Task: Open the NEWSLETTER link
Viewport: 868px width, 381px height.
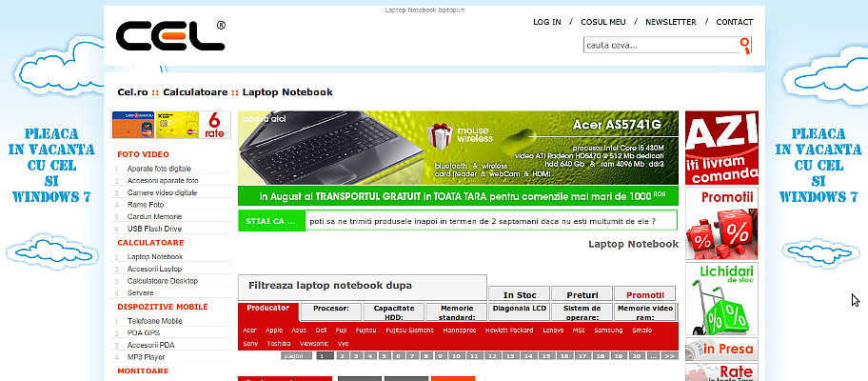Action: 670,22
